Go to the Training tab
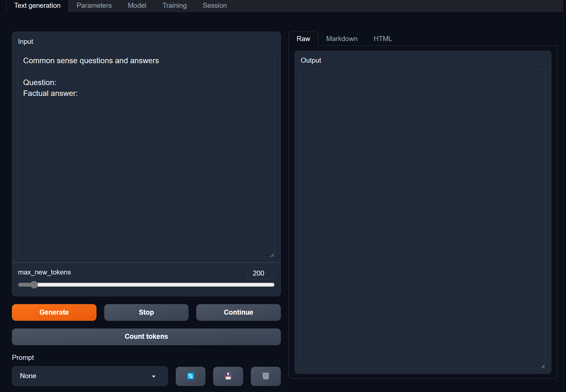The height and width of the screenshot is (392, 566). [174, 6]
